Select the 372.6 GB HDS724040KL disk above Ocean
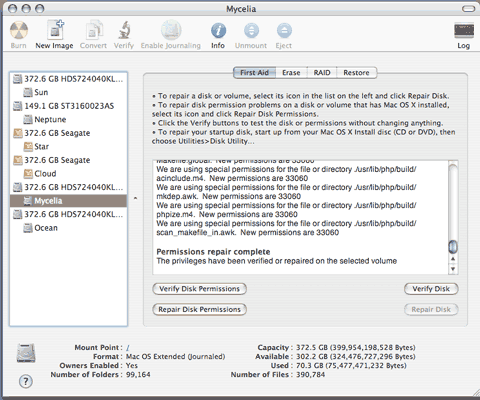The image size is (480, 400). (68, 214)
